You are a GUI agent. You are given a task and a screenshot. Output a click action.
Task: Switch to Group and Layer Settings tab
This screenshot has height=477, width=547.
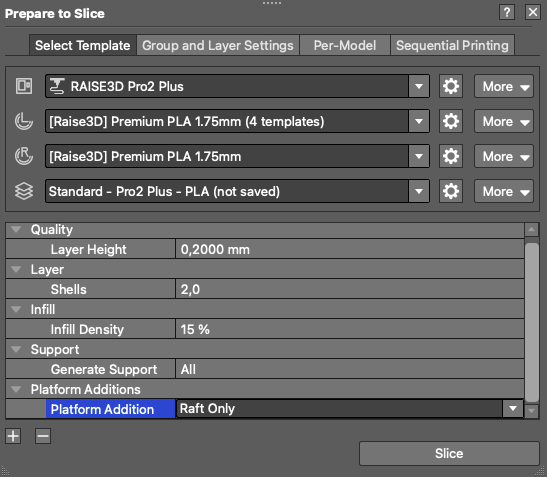point(218,45)
